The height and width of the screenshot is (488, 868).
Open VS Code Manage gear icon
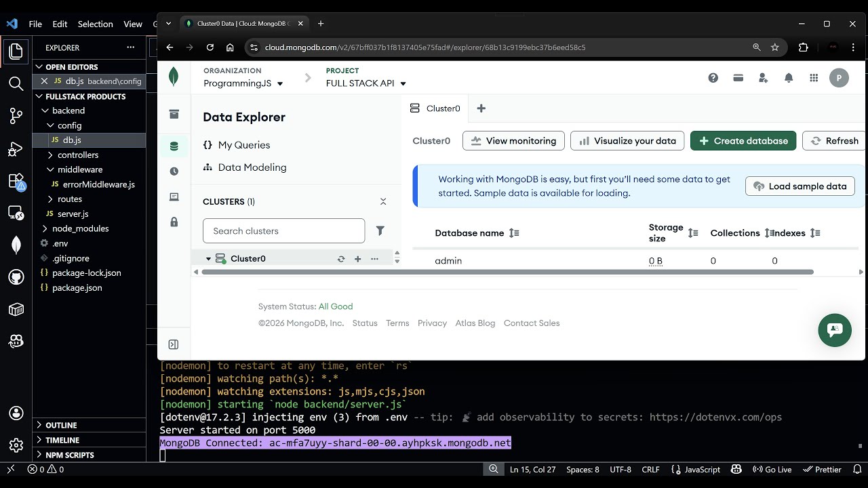(x=16, y=445)
